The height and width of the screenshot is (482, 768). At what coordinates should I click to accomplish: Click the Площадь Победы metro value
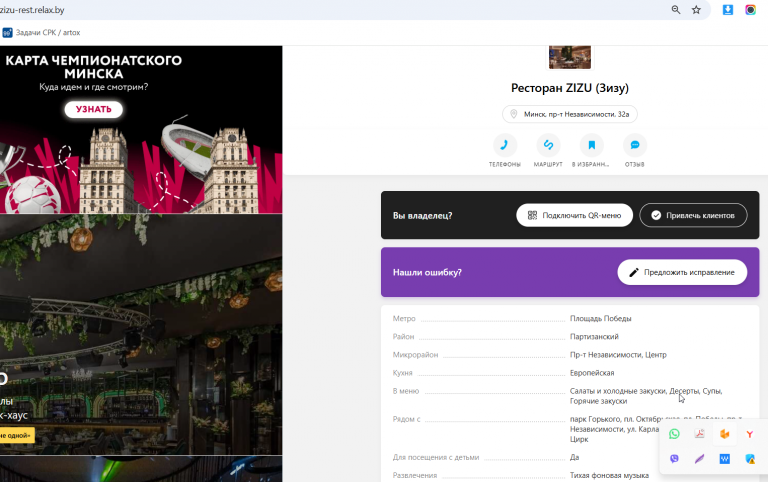[x=600, y=318]
